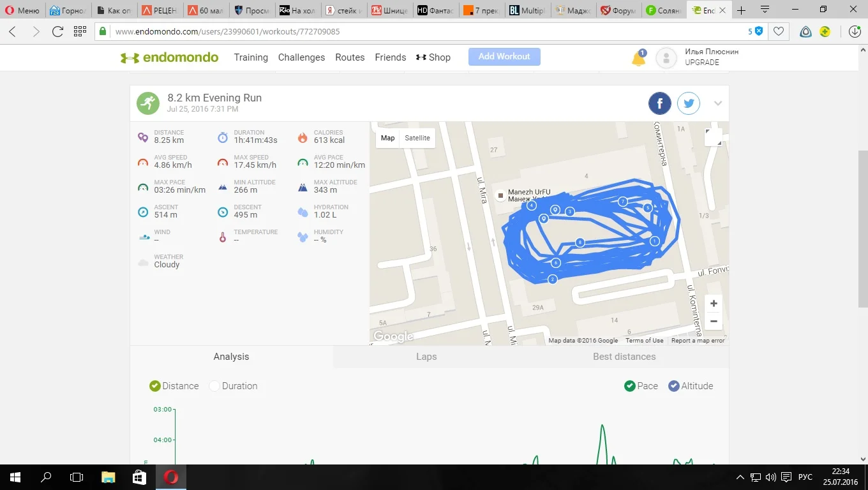
Task: Click the calories flame icon
Action: (x=303, y=137)
